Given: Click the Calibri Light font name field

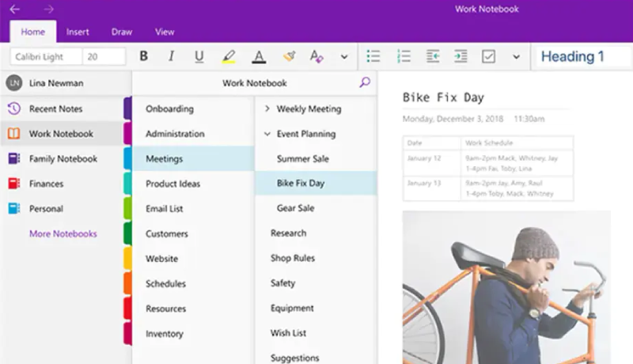Looking at the screenshot, I should pyautogui.click(x=46, y=56).
